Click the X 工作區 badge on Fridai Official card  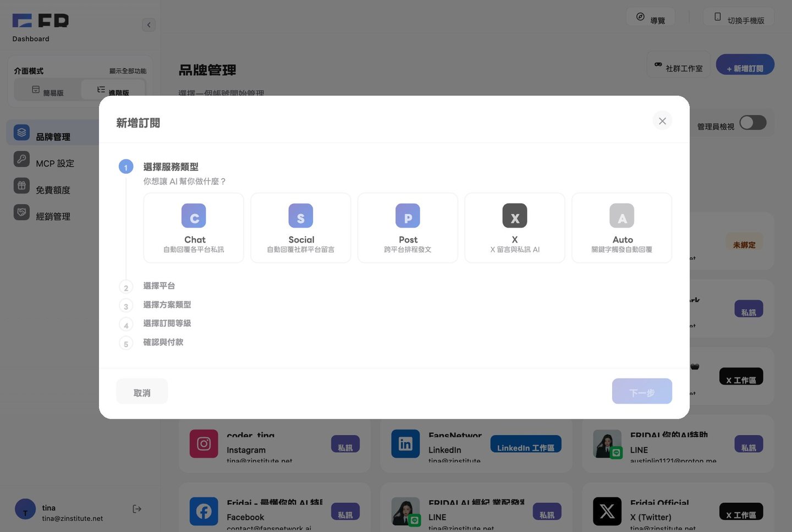pos(741,512)
